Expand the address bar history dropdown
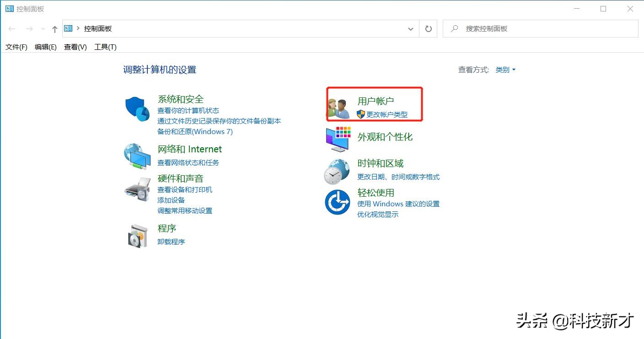This screenshot has width=644, height=339. tap(411, 28)
